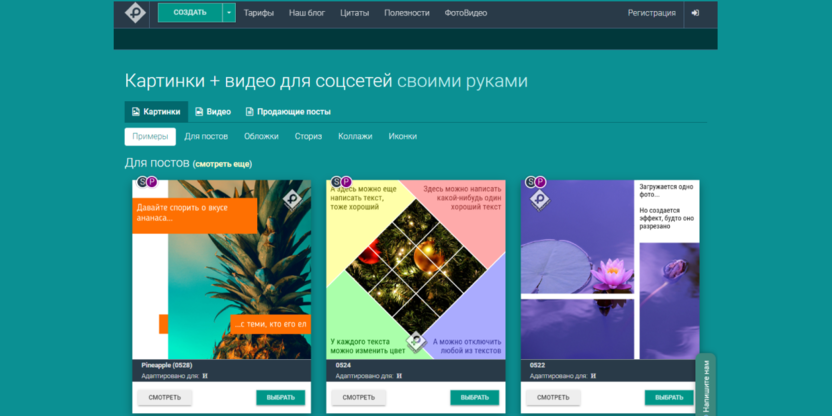
Task: Switch to the Видео tab
Action: (213, 112)
